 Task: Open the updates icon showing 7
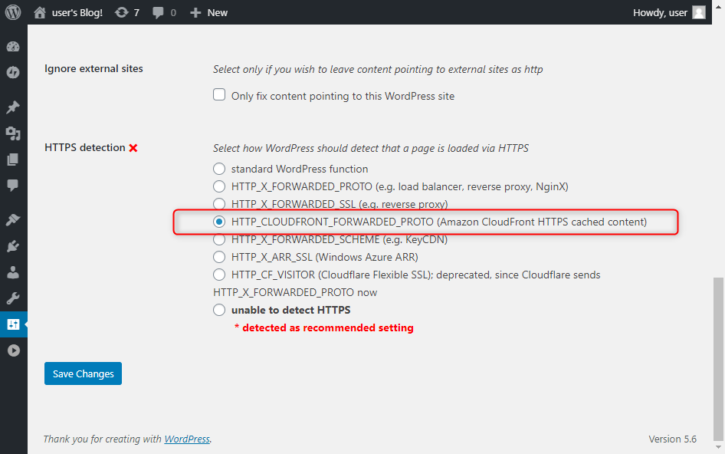(127, 12)
